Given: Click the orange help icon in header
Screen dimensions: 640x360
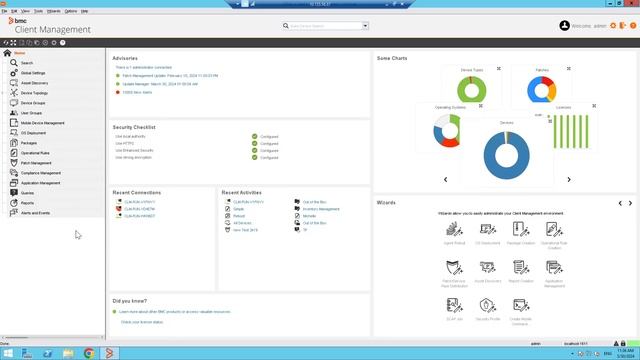Looking at the screenshot, I should [633, 26].
